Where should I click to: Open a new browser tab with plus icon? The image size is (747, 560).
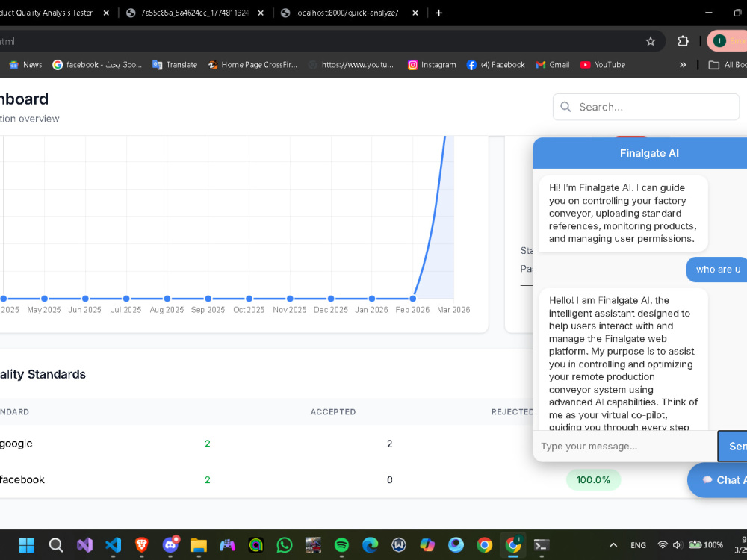coord(438,13)
